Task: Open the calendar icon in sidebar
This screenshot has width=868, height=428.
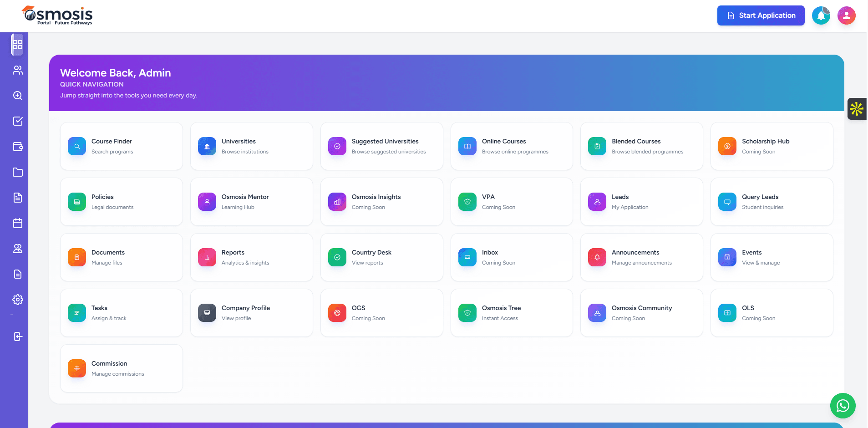Action: pos(17,223)
